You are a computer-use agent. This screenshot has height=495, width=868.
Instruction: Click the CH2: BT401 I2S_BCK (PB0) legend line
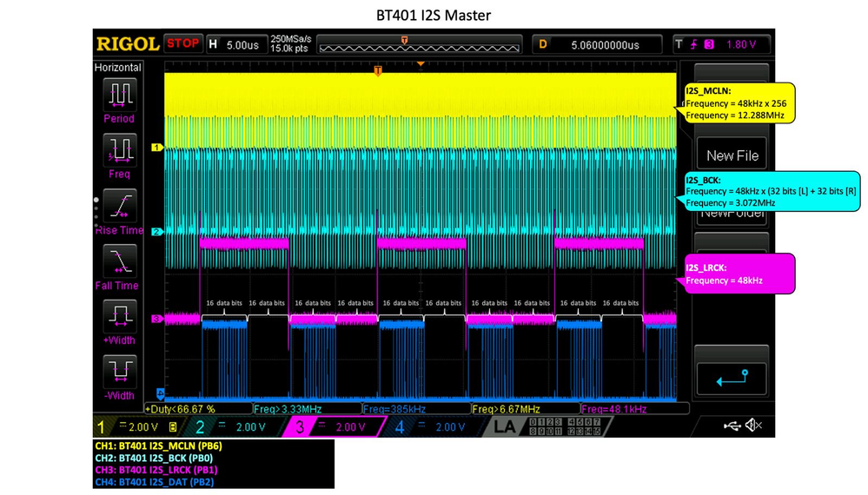(x=154, y=458)
